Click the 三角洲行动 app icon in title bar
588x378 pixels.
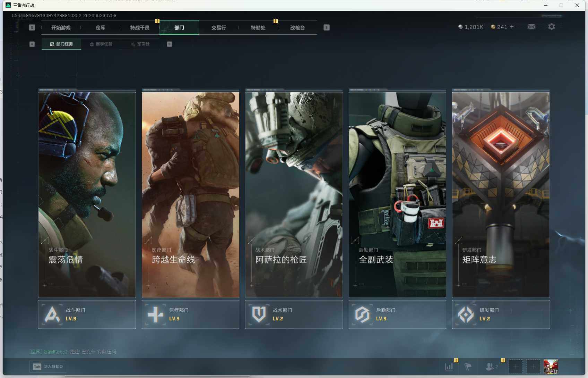tap(8, 5)
